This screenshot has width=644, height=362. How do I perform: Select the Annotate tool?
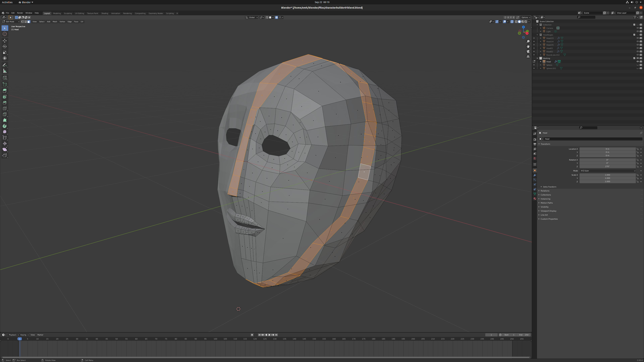[5, 65]
